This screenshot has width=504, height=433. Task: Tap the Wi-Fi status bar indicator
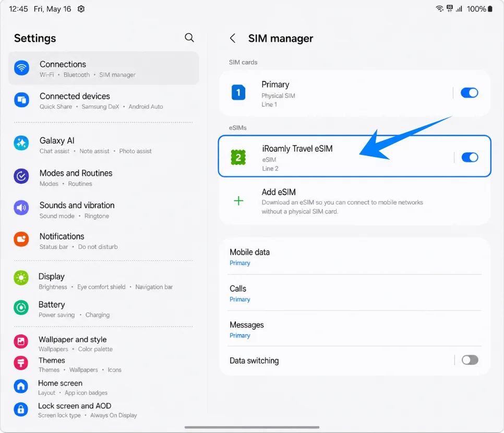(439, 9)
